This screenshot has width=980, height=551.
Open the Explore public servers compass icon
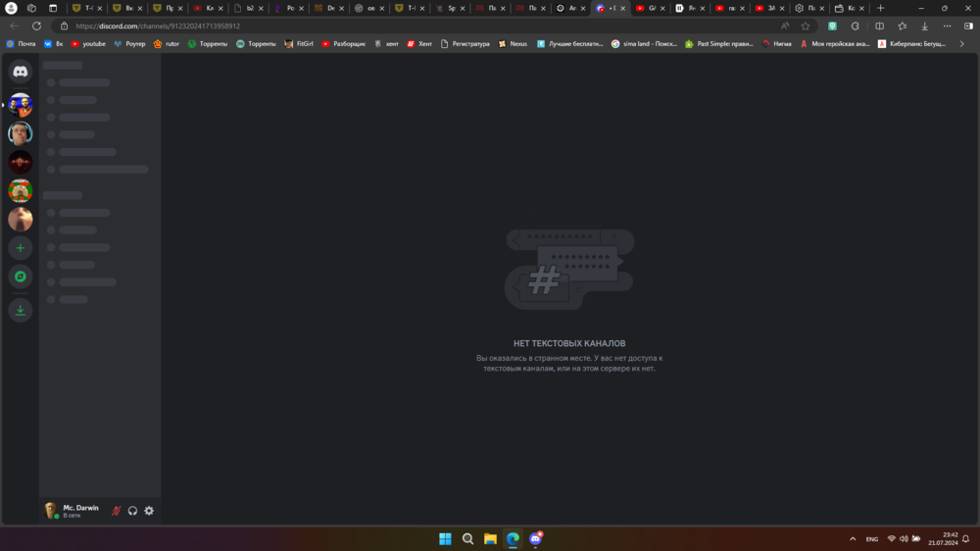pyautogui.click(x=20, y=276)
